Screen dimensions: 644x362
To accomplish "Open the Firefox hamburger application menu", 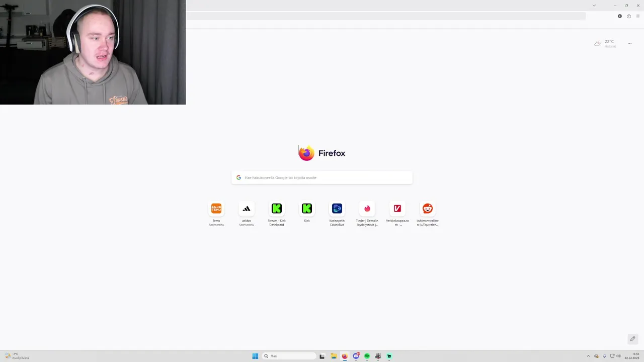I will pos(638,16).
